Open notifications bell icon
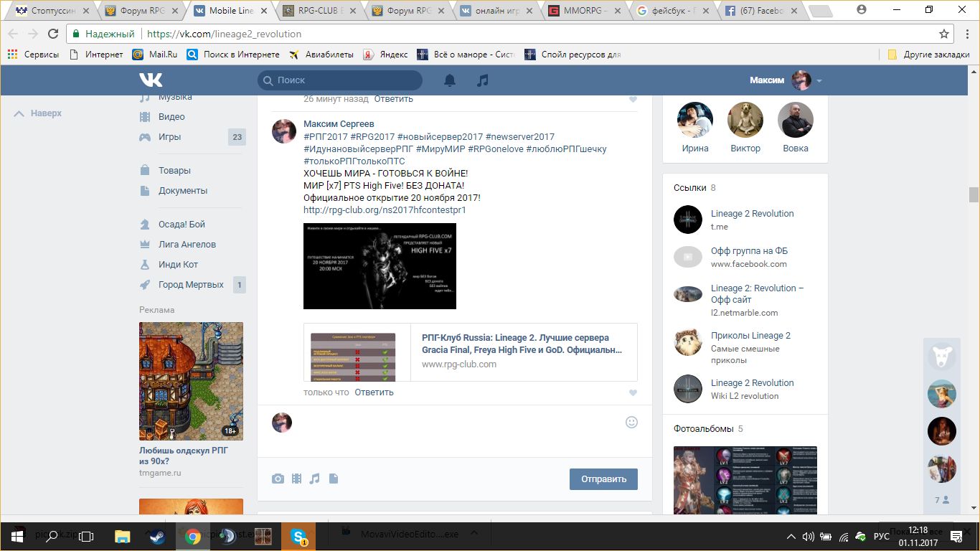980x551 pixels. coord(450,80)
